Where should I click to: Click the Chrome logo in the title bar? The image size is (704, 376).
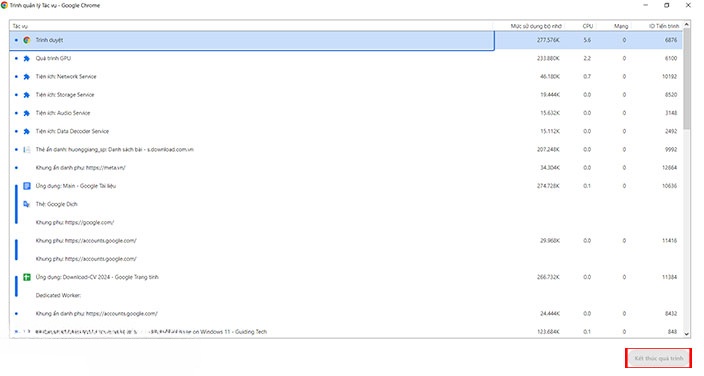pyautogui.click(x=4, y=5)
